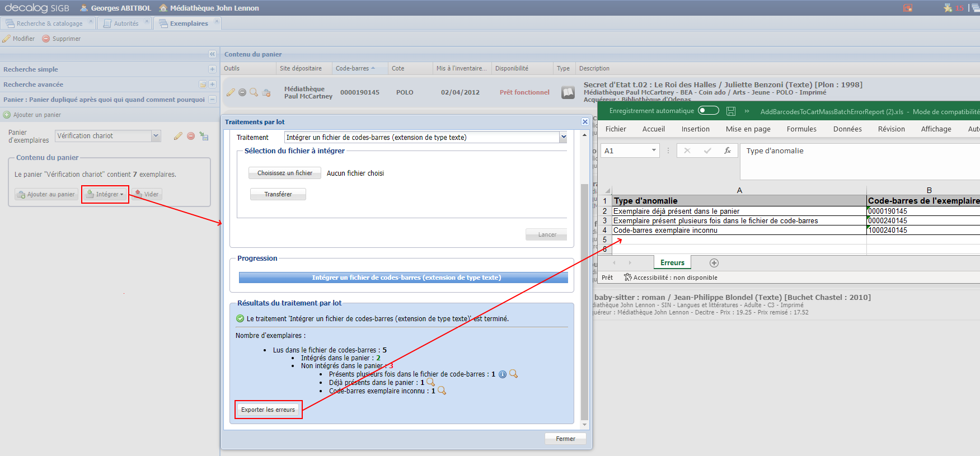980x456 pixels.
Task: Click the red delete icon beside the cart dropdown
Action: point(191,136)
